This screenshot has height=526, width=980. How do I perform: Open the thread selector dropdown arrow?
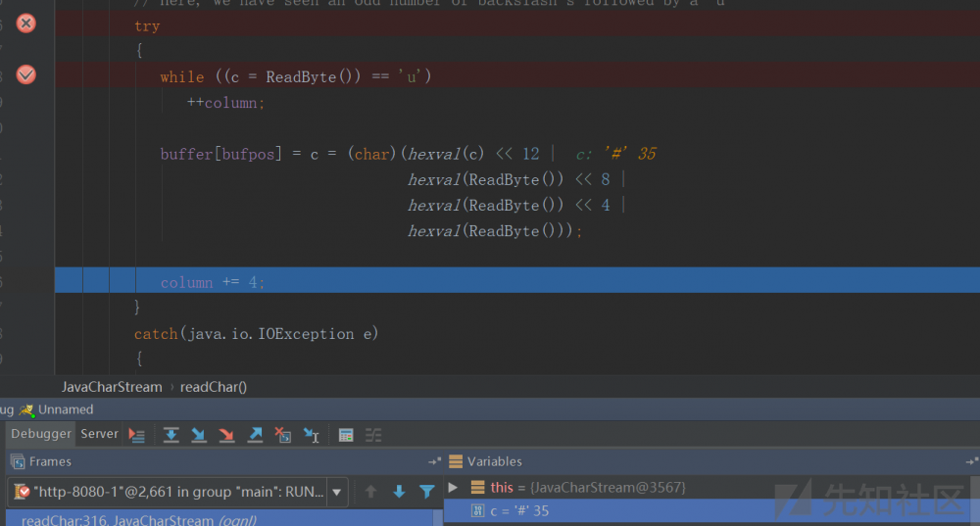click(x=337, y=492)
